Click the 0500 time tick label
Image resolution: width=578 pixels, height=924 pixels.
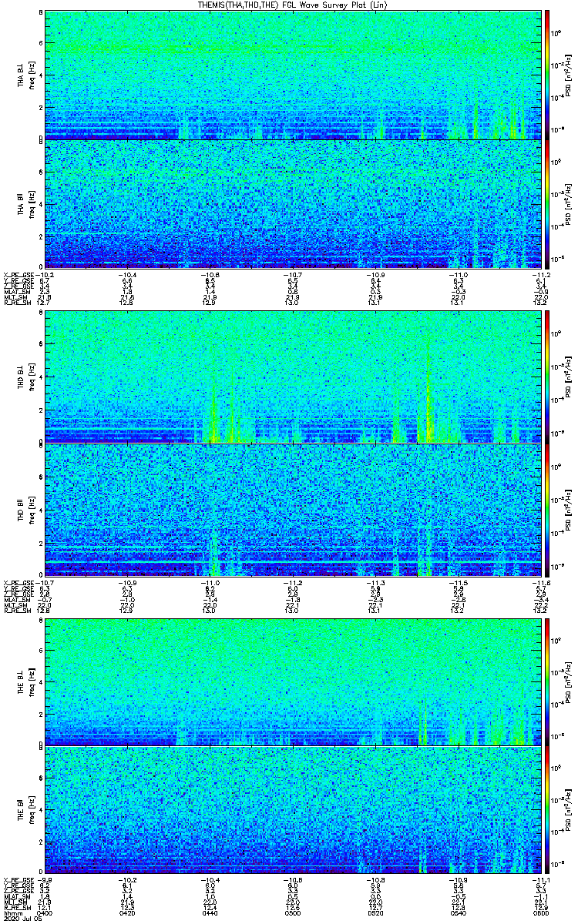(293, 913)
